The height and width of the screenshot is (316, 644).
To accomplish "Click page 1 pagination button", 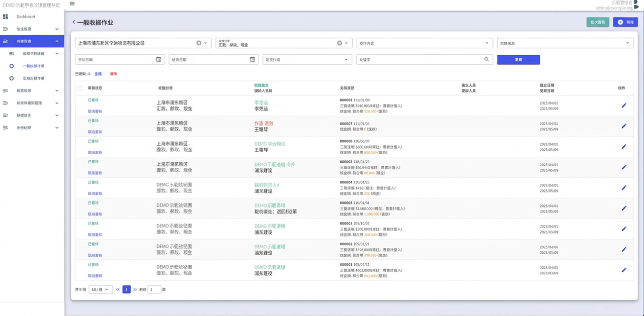I will [126, 289].
